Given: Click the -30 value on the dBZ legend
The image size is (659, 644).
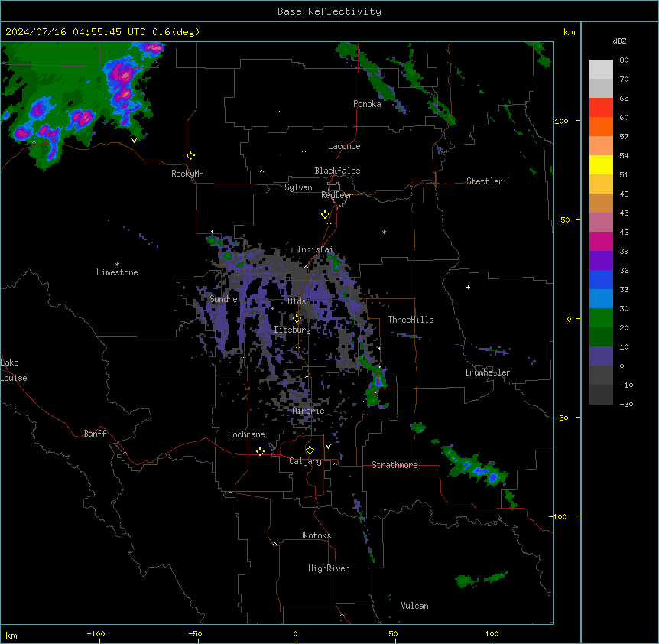Looking at the screenshot, I should [626, 404].
